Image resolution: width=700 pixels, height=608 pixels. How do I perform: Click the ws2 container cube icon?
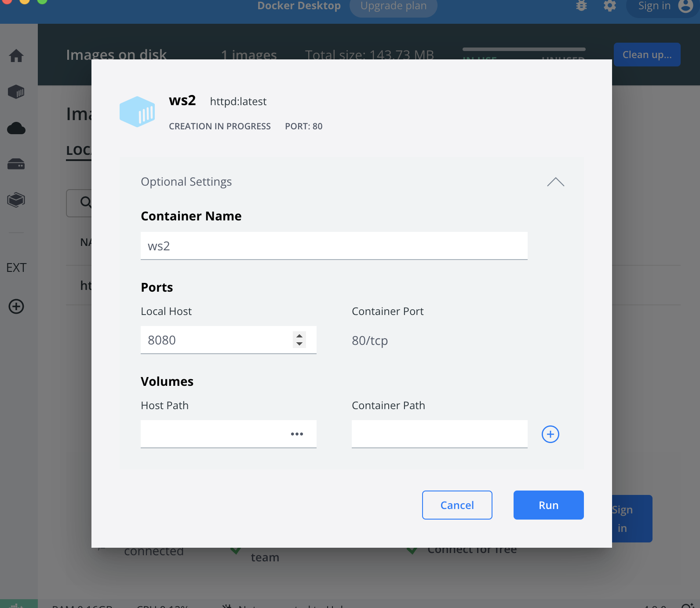click(x=137, y=112)
